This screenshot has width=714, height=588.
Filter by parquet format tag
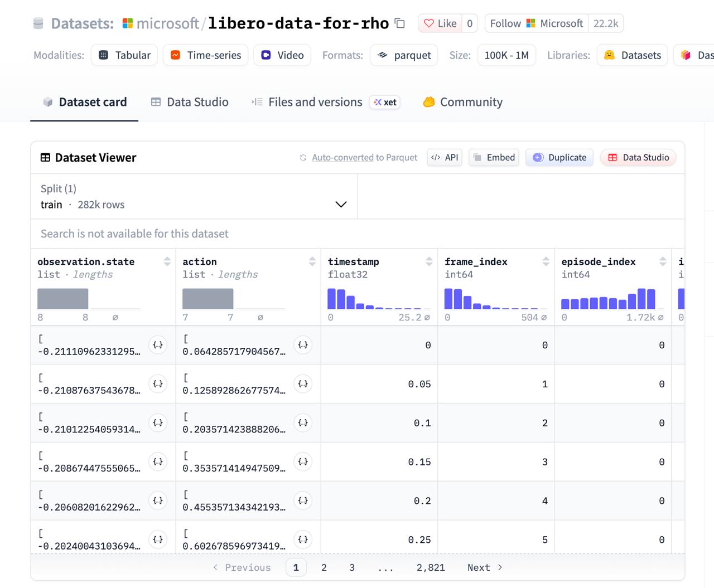tap(404, 55)
